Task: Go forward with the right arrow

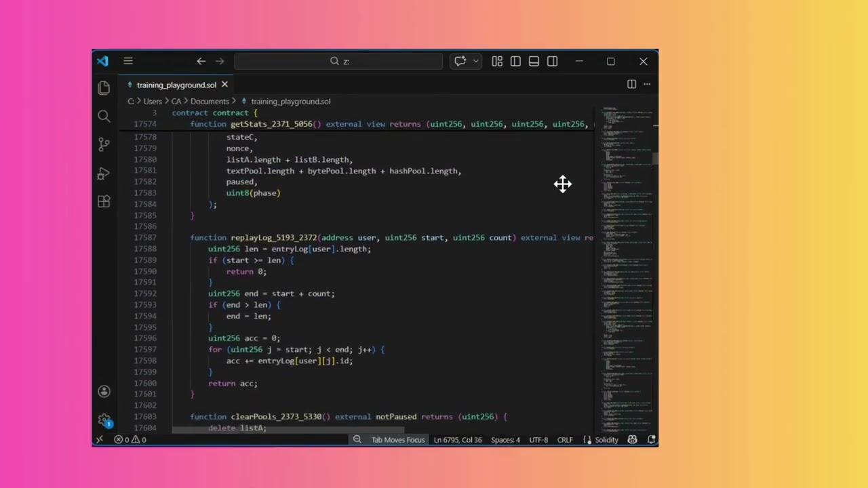Action: tap(220, 61)
